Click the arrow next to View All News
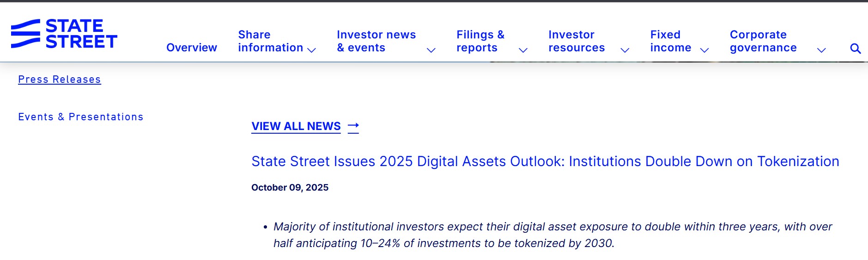The image size is (868, 260). 353,126
